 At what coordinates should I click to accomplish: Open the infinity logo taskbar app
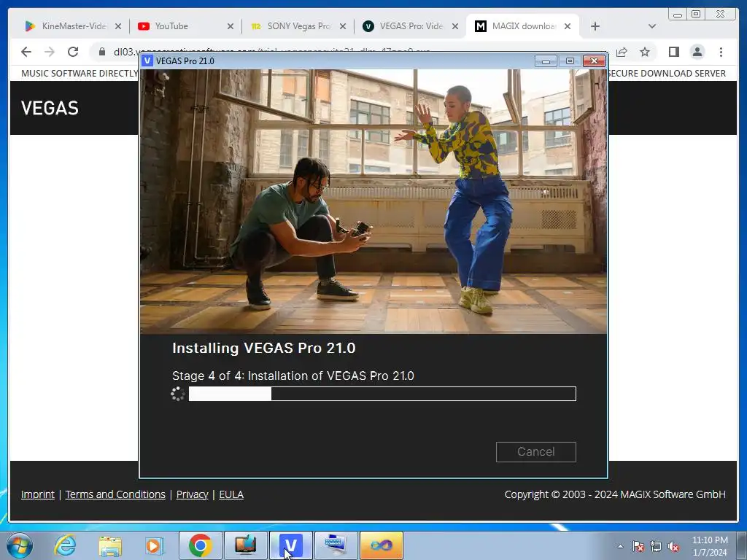381,545
